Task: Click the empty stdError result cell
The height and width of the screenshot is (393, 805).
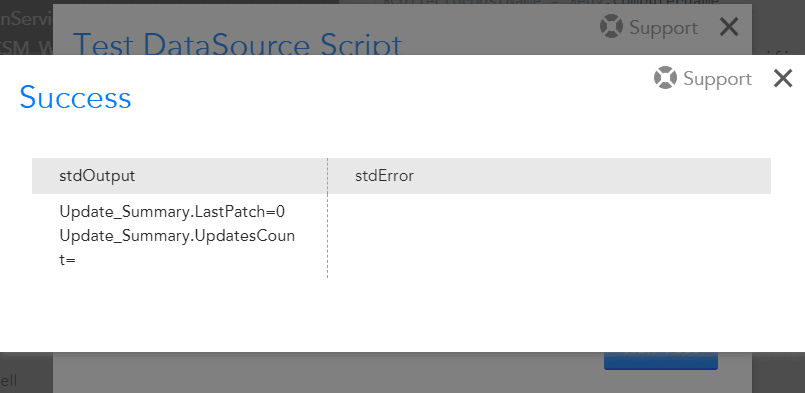Action: [x=549, y=236]
